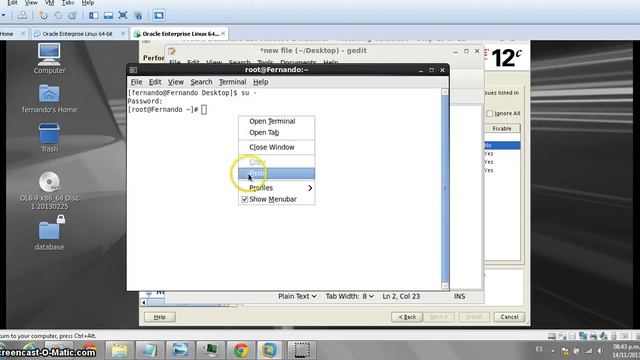Screen dimensions: 640x360
Task: Open the terminal's Help menu
Action: [260, 82]
